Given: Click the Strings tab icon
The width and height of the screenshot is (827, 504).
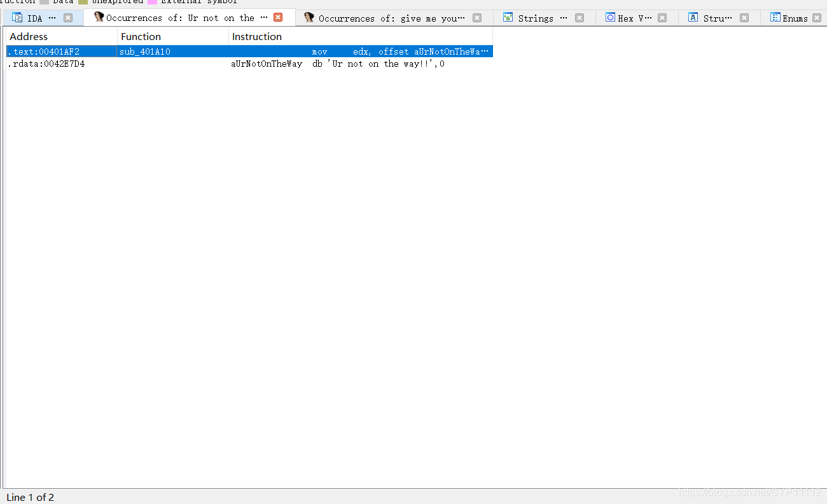Looking at the screenshot, I should (x=508, y=18).
